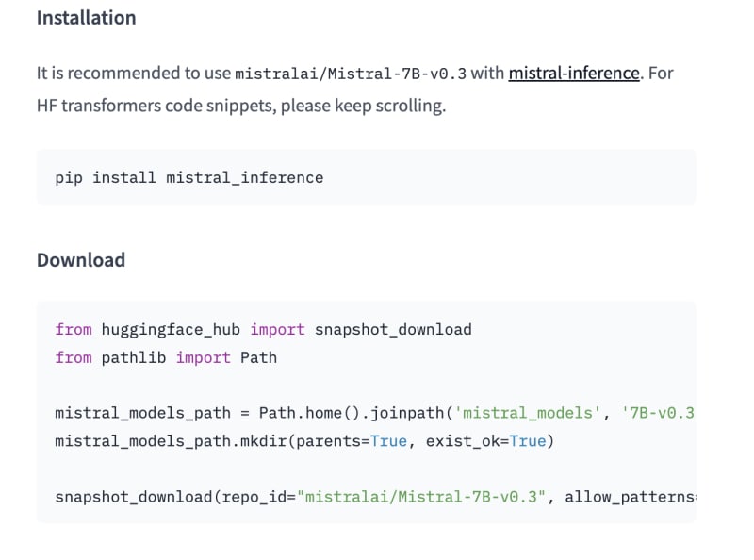Click the green "mistralai/Mistral-7B-v0.3" repo string

click(x=422, y=496)
